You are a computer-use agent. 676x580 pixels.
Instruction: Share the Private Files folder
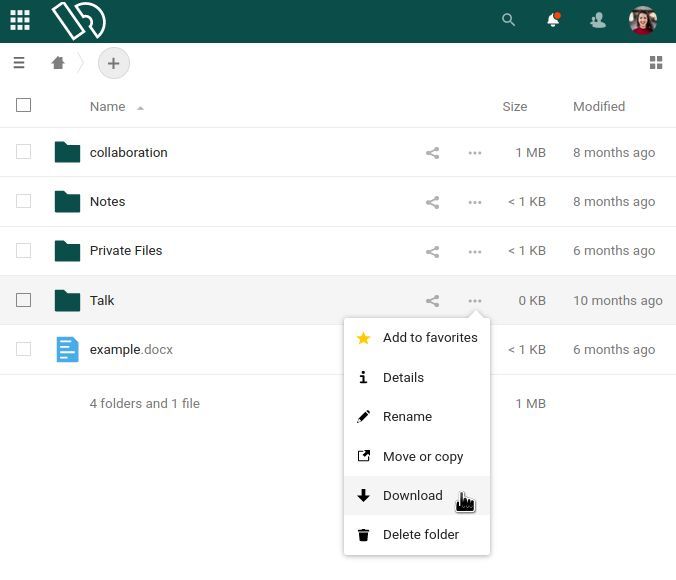click(432, 251)
